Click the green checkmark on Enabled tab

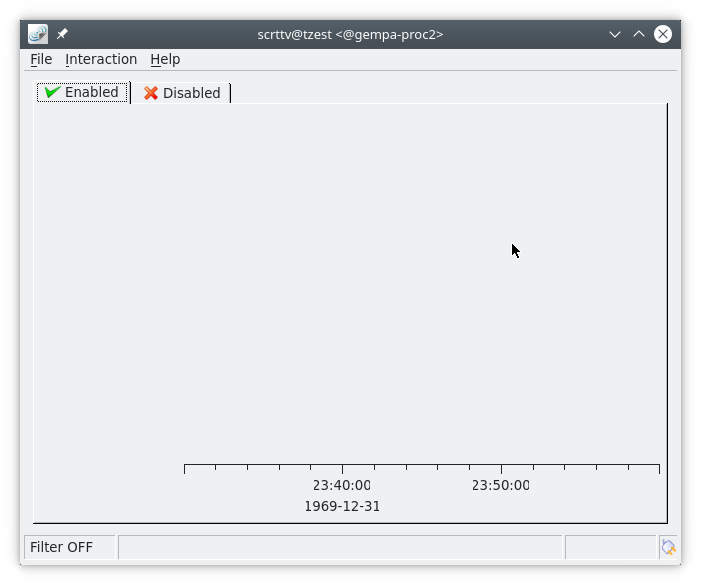tap(52, 92)
